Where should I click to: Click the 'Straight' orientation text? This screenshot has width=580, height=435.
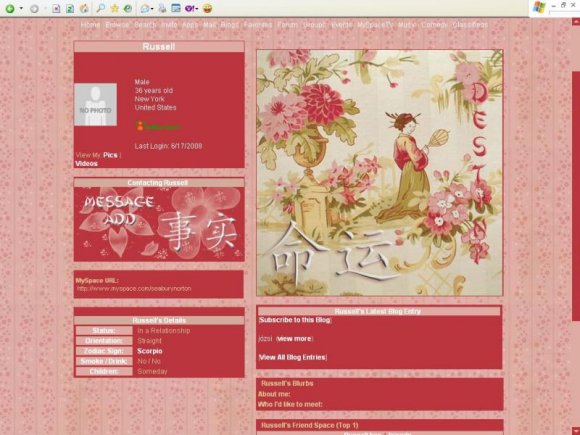tap(149, 341)
